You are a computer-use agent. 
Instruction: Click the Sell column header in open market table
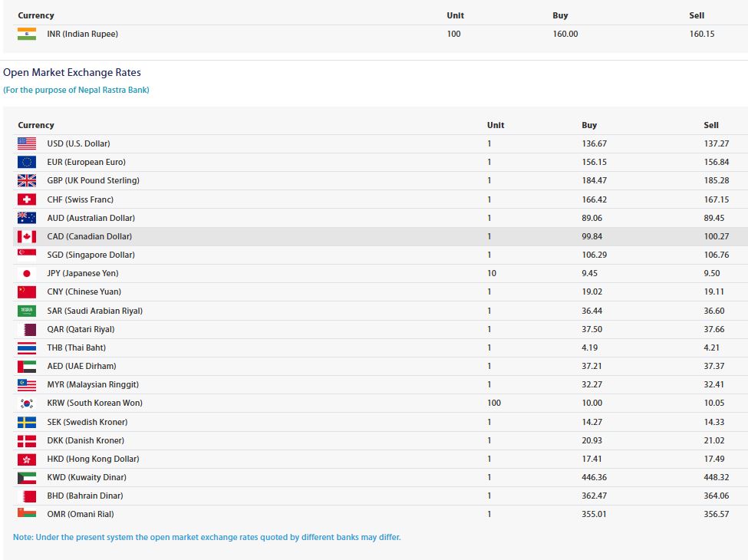click(x=710, y=125)
